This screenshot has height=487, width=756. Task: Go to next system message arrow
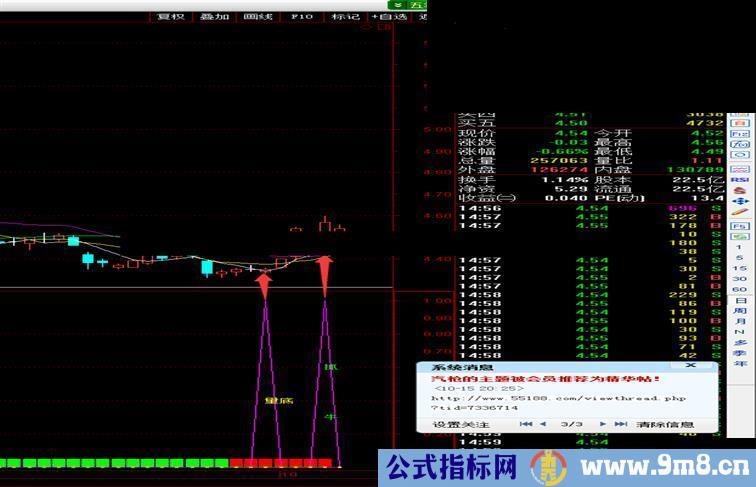pos(602,424)
